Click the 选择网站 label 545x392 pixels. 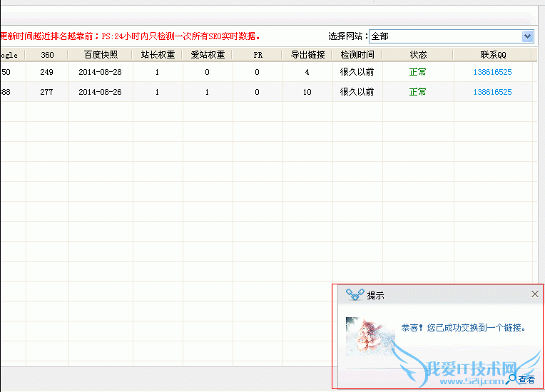click(347, 36)
